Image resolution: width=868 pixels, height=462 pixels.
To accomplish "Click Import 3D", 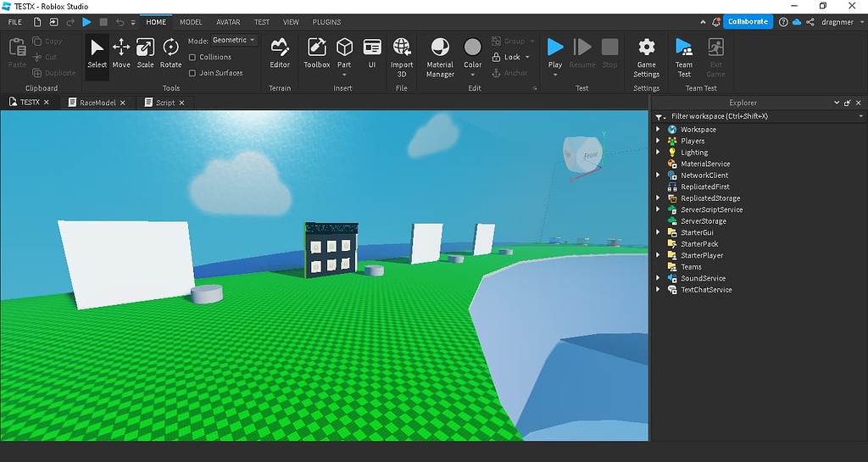I will coord(402,58).
